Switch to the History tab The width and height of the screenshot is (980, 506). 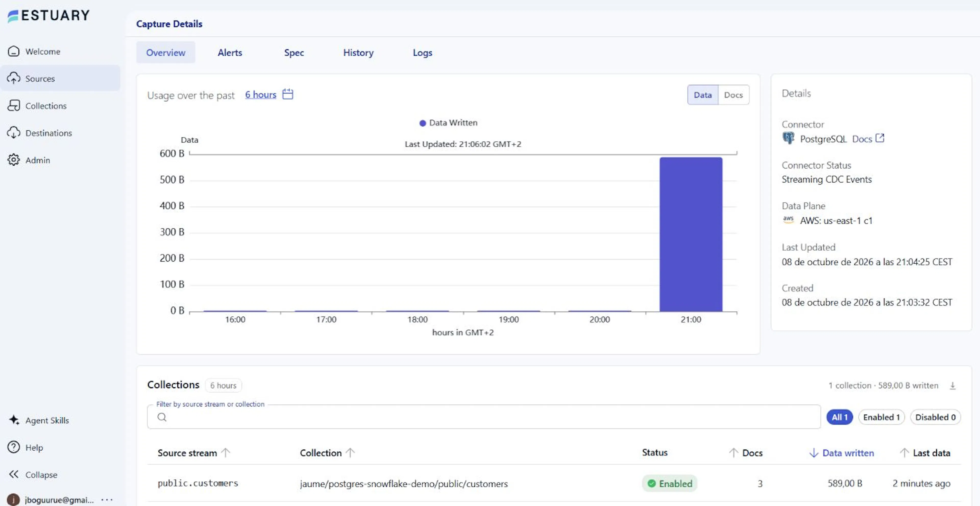point(358,53)
